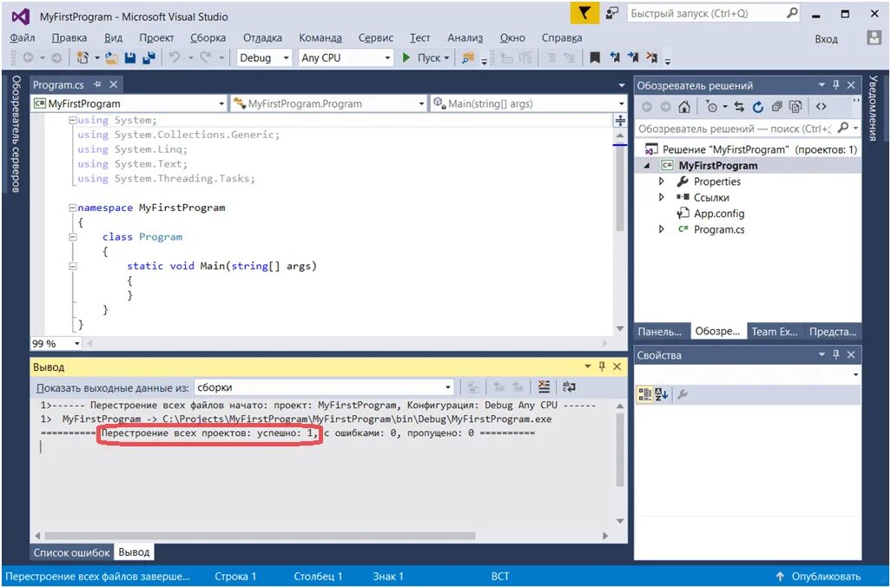Collapse the MyFirstProgram project node
The width and height of the screenshot is (891, 588).
point(647,165)
